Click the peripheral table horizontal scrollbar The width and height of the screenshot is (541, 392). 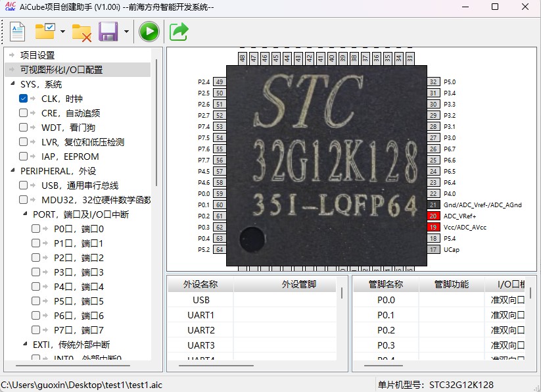pyautogui.click(x=216, y=365)
